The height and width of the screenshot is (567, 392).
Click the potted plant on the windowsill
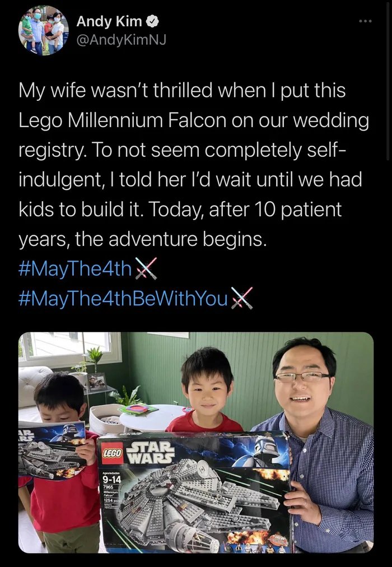click(x=94, y=359)
